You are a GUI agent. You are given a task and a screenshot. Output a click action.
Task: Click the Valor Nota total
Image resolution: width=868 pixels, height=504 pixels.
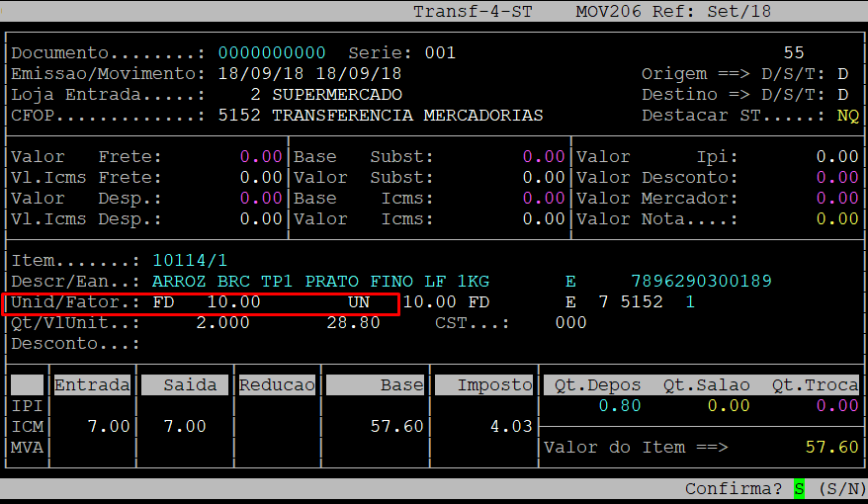(x=836, y=219)
